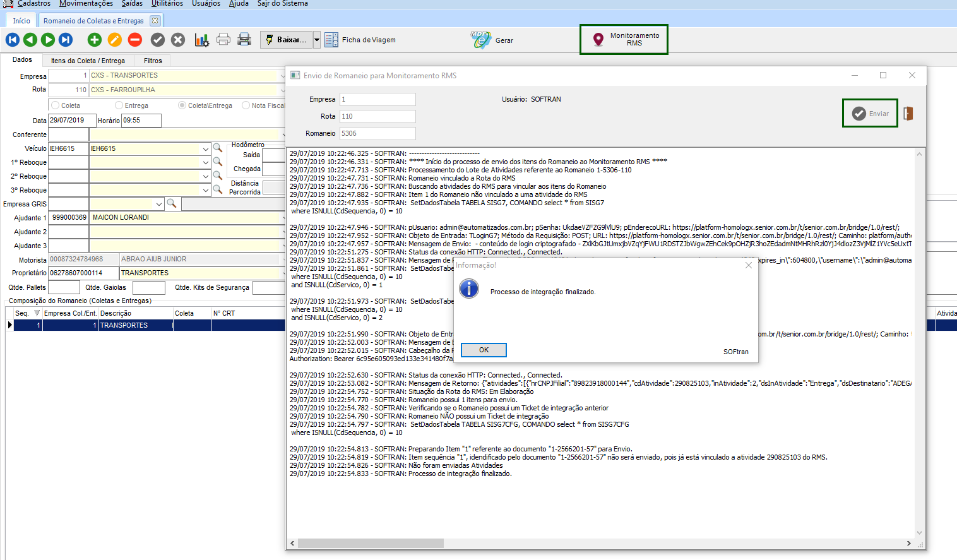Add a new romaneio with the green plus

coord(95,40)
